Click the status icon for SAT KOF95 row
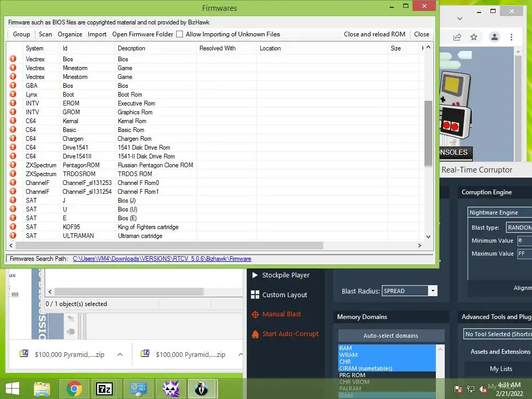Viewport: 532px width, 399px height. 13,227
